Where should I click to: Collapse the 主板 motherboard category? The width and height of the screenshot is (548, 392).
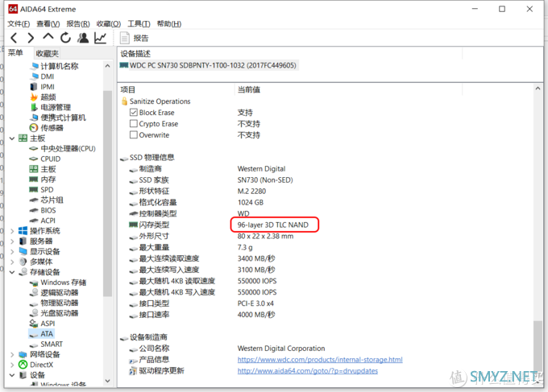12,138
